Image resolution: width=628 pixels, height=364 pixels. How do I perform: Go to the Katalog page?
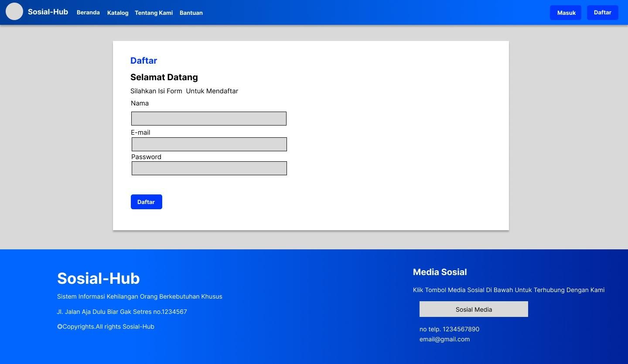coord(118,13)
